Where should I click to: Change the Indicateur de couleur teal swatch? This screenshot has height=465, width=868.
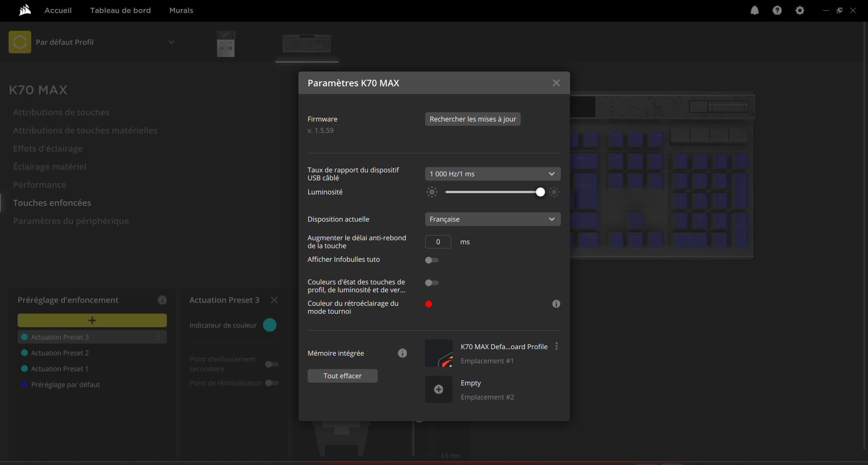click(269, 325)
